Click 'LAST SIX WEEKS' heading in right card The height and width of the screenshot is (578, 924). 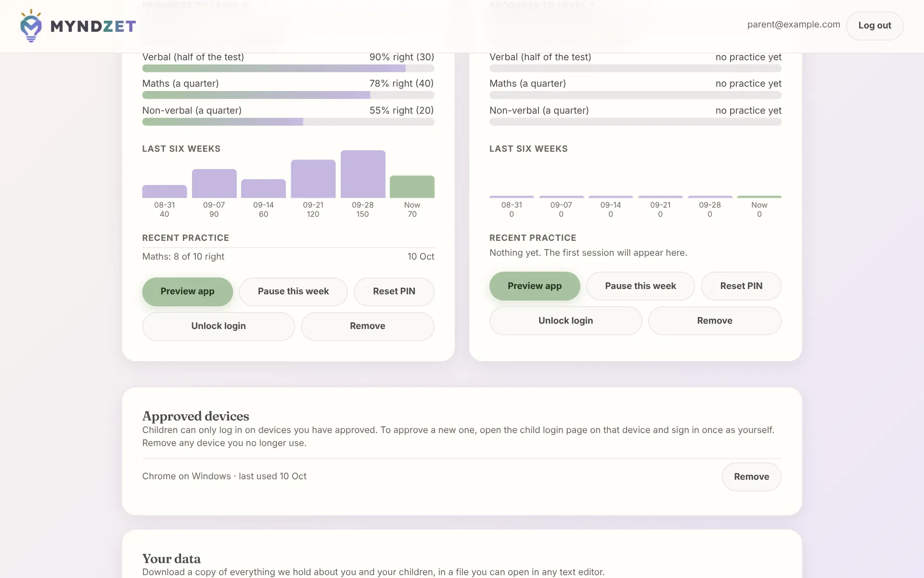tap(528, 149)
